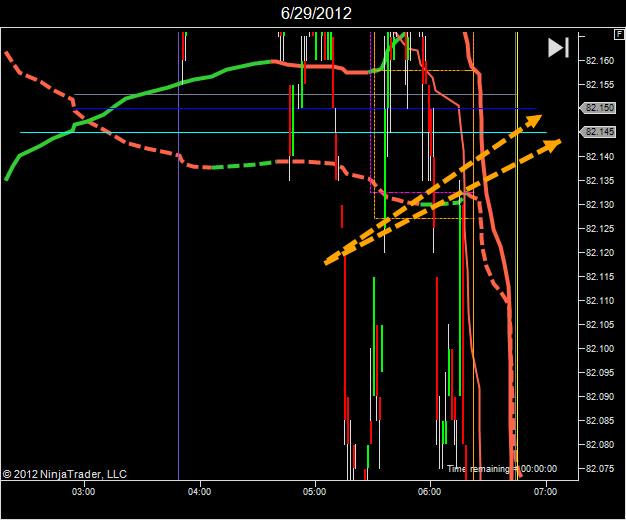Click the skip-to-end playback arrow icon

558,48
